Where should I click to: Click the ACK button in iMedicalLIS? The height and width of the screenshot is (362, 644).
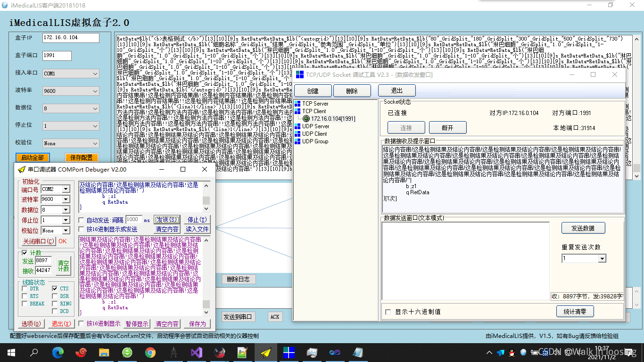tap(275, 317)
